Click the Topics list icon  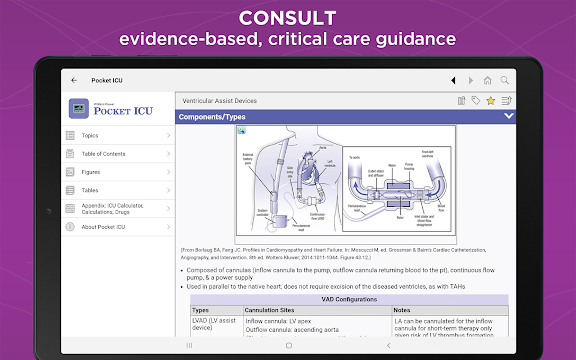click(x=70, y=135)
